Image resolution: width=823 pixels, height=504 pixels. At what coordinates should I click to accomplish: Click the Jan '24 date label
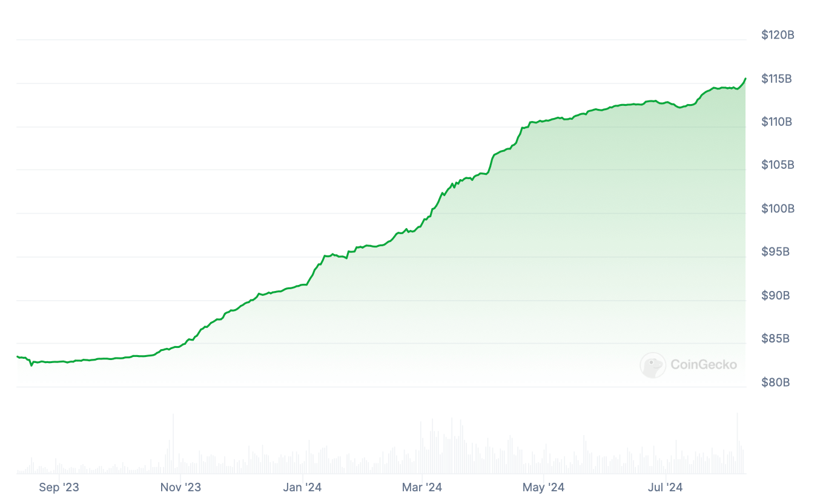302,487
